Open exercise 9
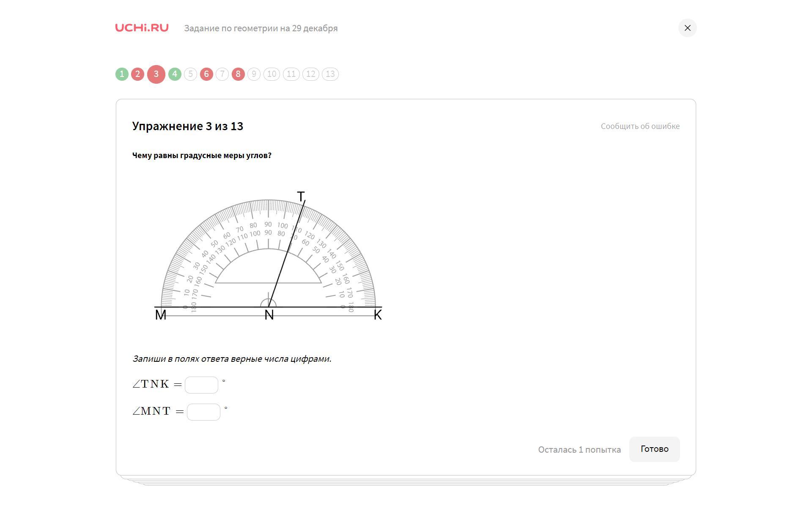The width and height of the screenshot is (812, 511). coord(254,74)
